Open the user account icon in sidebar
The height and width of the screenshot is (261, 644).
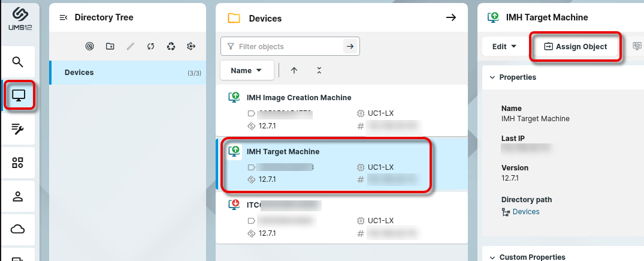18,196
